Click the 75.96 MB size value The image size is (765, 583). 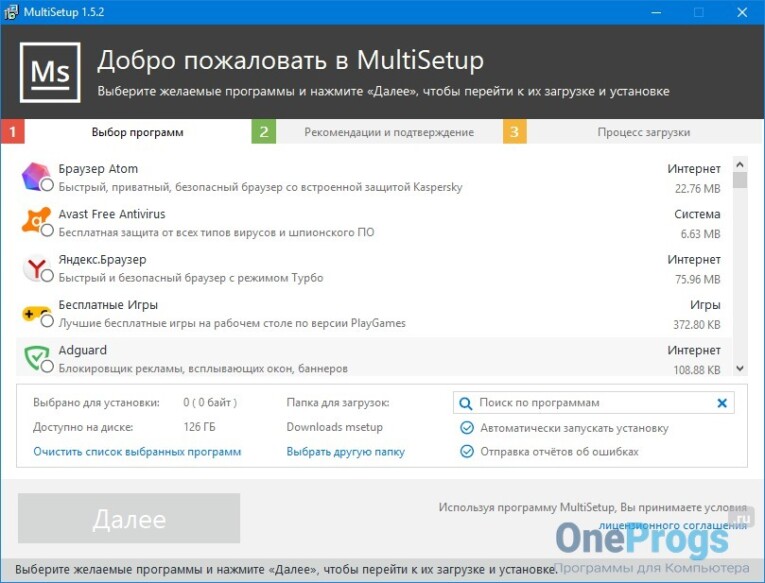click(697, 279)
